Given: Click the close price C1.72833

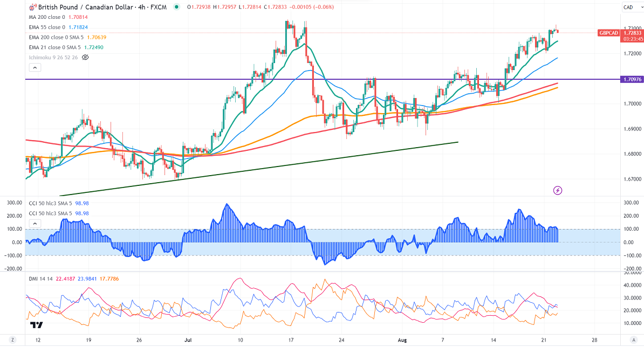Looking at the screenshot, I should tap(275, 7).
